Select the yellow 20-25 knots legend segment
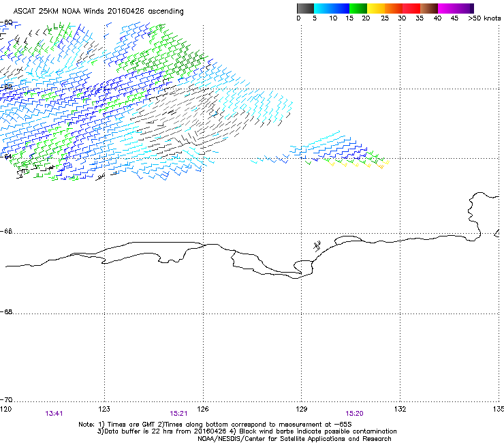 (376, 8)
